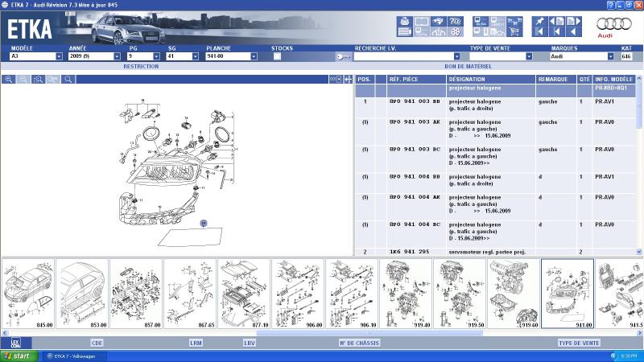The image size is (644, 362).
Task: Open the question-mark help icon
Action: (x=455, y=22)
